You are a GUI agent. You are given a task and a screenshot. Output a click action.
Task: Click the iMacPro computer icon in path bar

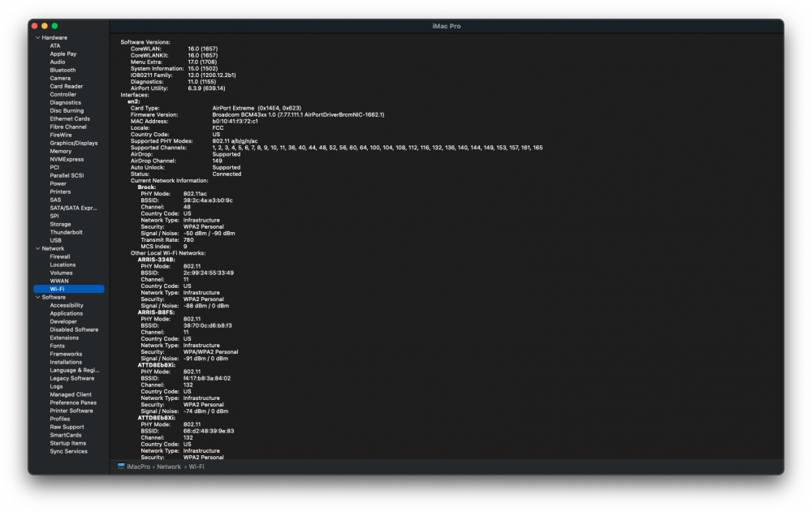(x=121, y=467)
